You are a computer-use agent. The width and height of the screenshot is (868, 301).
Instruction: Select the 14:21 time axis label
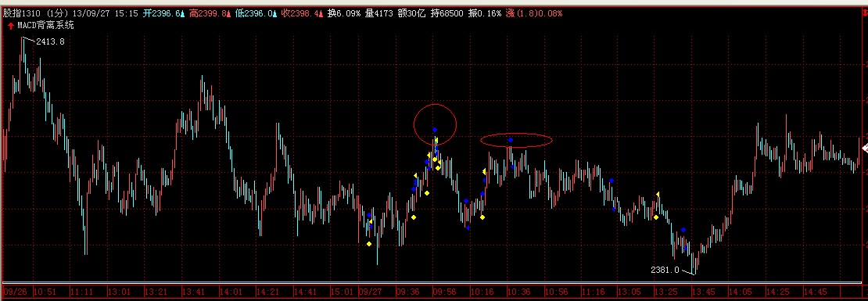coord(267,291)
